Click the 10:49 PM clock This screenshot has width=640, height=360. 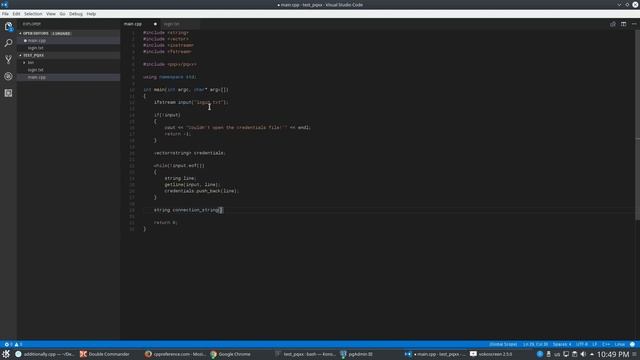613,354
